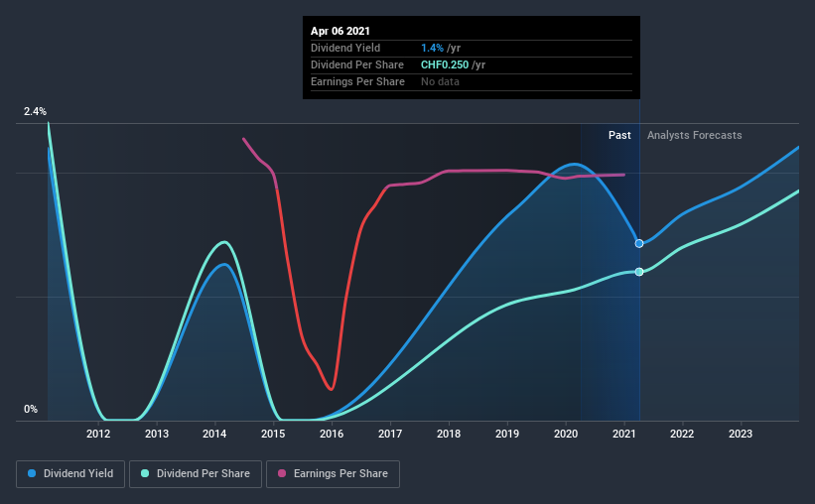Toggle the Earnings Per Share legend button
Viewport: 815px width, 504px height.
click(x=333, y=474)
